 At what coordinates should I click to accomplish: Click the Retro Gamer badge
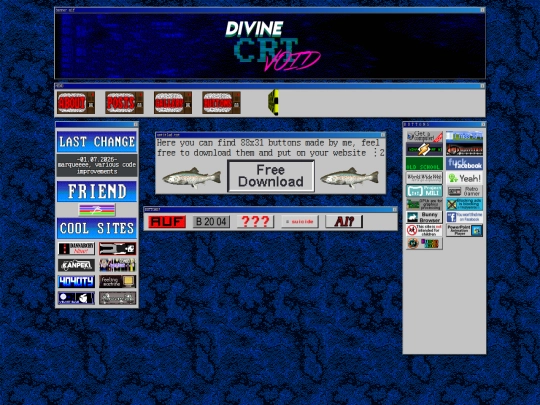click(464, 191)
